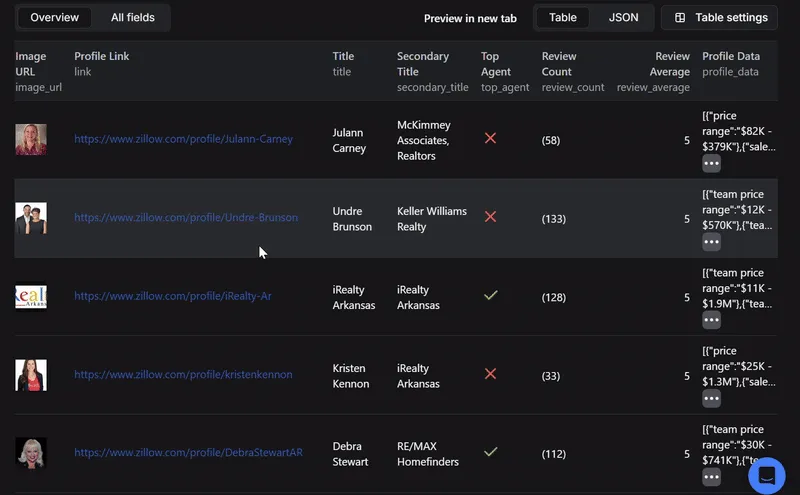This screenshot has height=495, width=800.
Task: Expand profile data for Undre Brunson
Action: coord(711,242)
